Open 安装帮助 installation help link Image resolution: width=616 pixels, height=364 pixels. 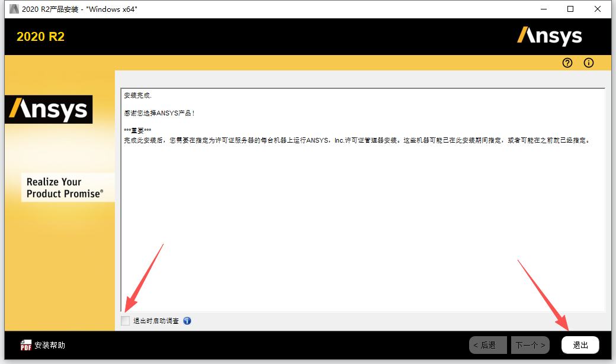50,344
